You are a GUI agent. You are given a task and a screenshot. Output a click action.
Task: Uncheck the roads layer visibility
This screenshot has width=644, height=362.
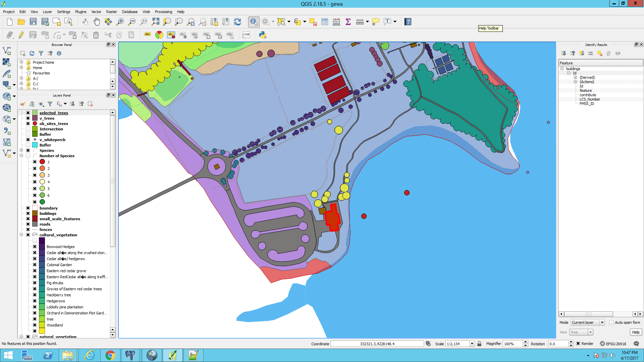28,224
